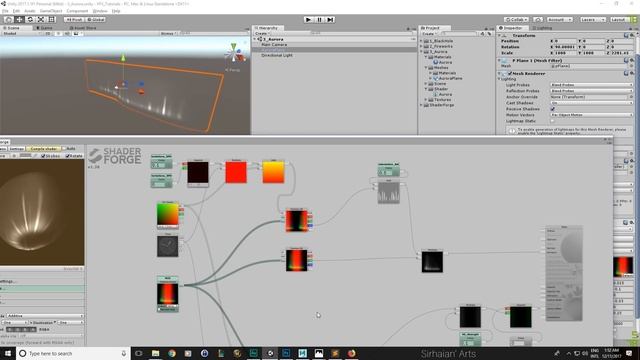640x360 pixels.
Task: Toggle the Auto compile checkbox
Action: pyautogui.click(x=64, y=149)
